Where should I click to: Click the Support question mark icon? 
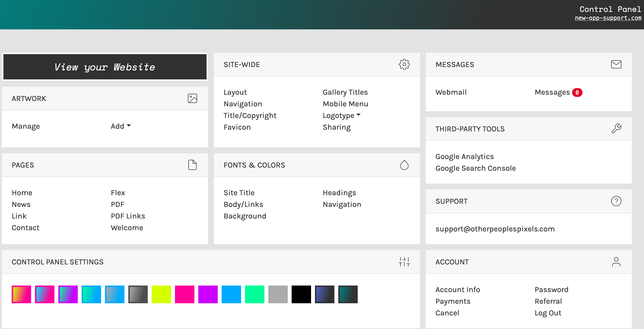[x=616, y=201]
